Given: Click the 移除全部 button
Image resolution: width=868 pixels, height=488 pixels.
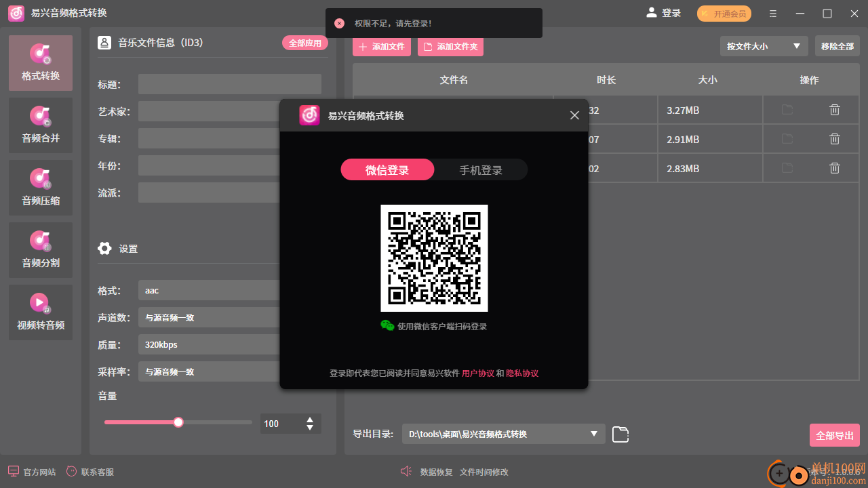Looking at the screenshot, I should [837, 46].
